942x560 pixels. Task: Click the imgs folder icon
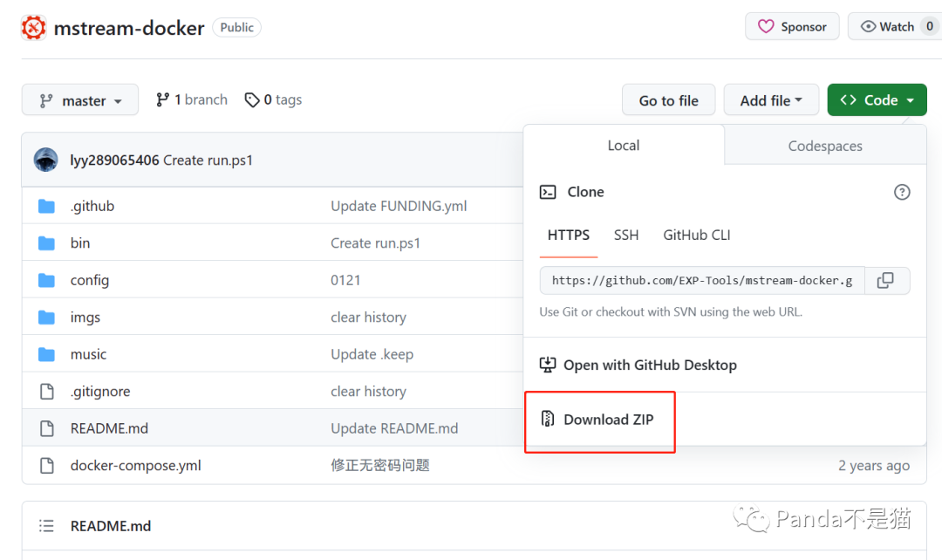tap(46, 318)
